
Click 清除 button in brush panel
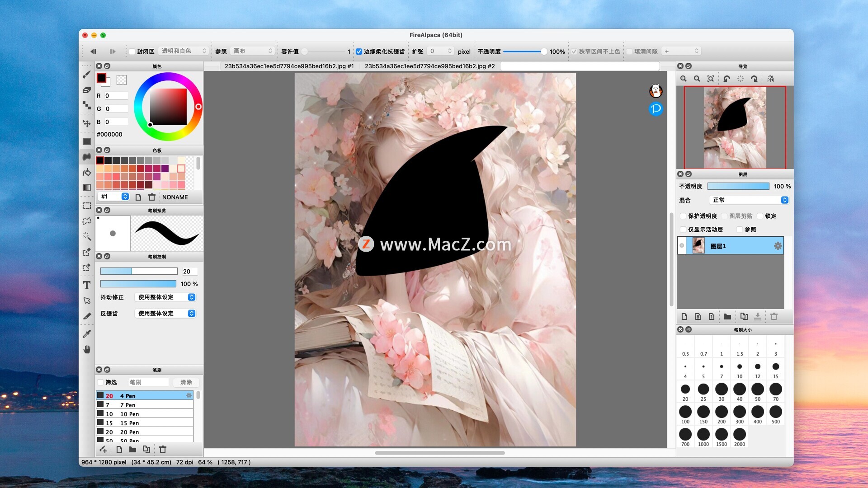(186, 382)
